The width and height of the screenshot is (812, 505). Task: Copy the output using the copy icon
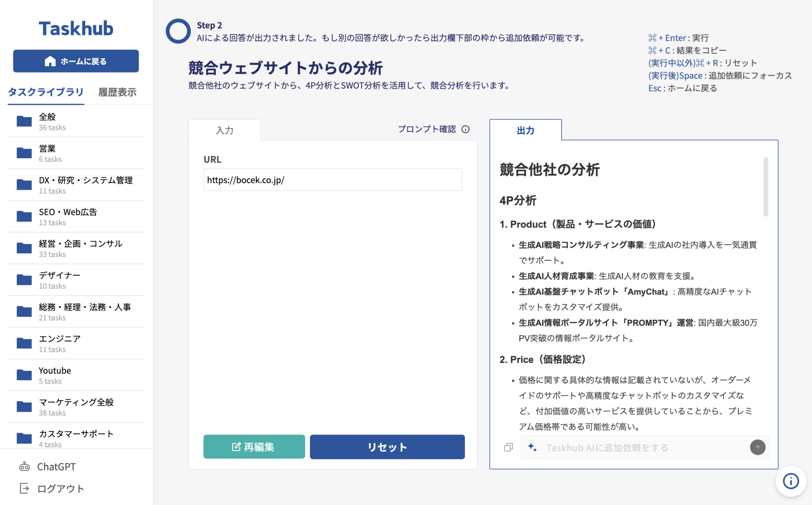coord(508,447)
